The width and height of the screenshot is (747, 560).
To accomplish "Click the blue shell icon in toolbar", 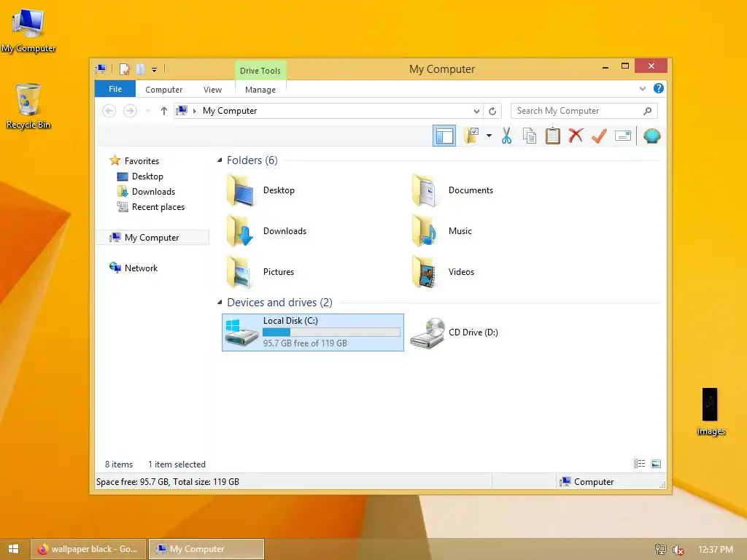I will pos(651,136).
